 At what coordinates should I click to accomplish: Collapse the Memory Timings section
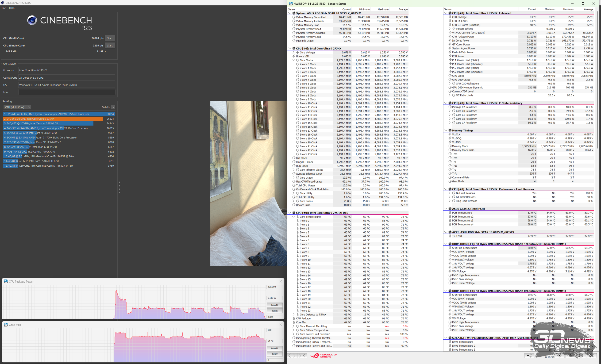click(x=446, y=130)
